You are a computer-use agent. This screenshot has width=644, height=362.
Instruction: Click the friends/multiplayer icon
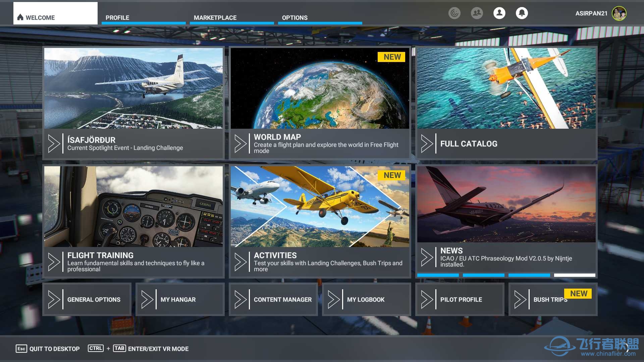pyautogui.click(x=477, y=14)
